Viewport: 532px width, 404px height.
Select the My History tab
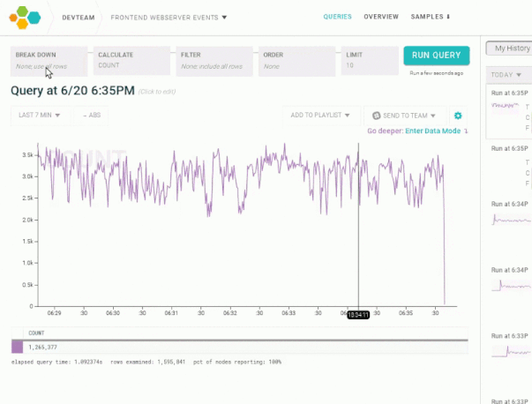click(512, 49)
